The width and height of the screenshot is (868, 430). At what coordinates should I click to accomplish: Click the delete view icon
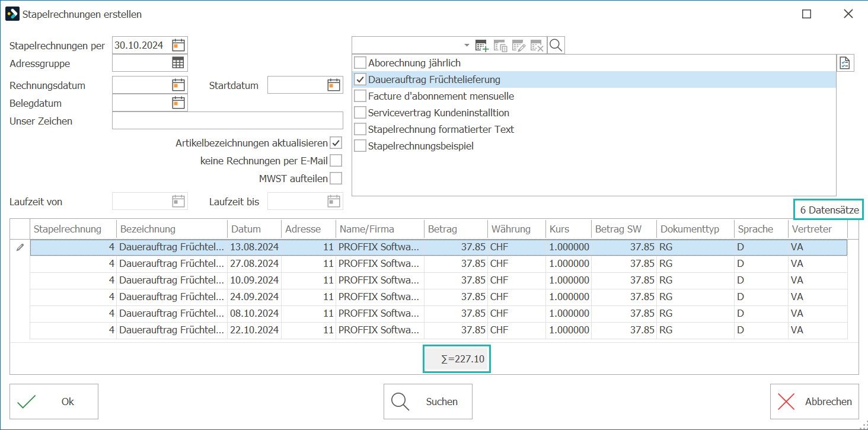[x=537, y=45]
